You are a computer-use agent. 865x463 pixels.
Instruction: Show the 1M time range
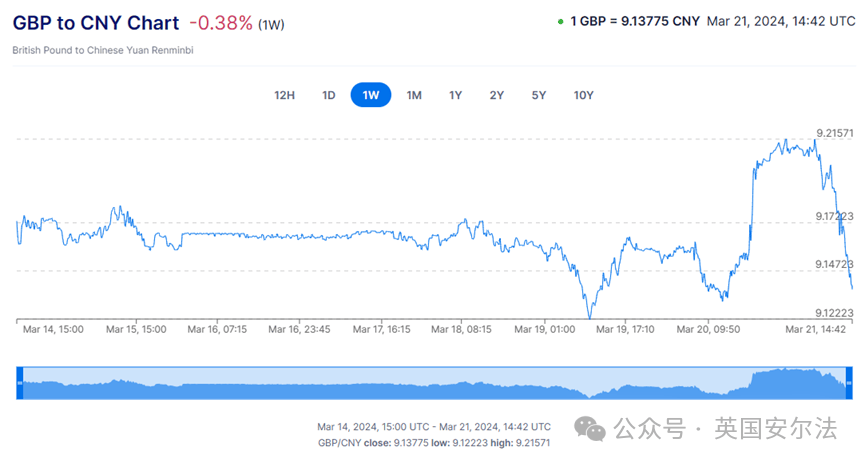[414, 95]
